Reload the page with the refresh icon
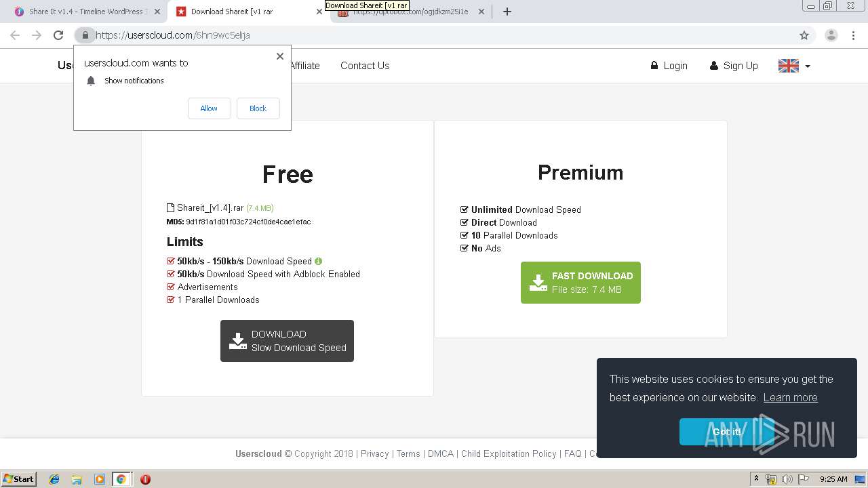 coord(58,35)
